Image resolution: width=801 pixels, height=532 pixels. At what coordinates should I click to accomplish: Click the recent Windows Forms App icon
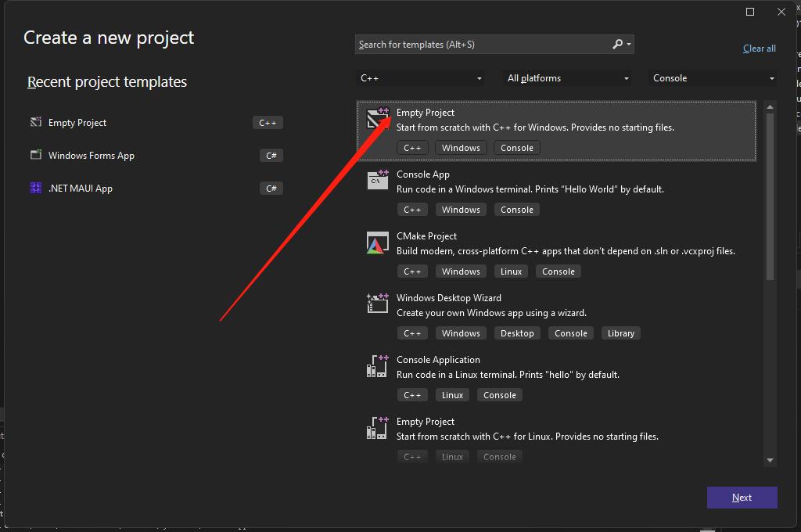(36, 155)
